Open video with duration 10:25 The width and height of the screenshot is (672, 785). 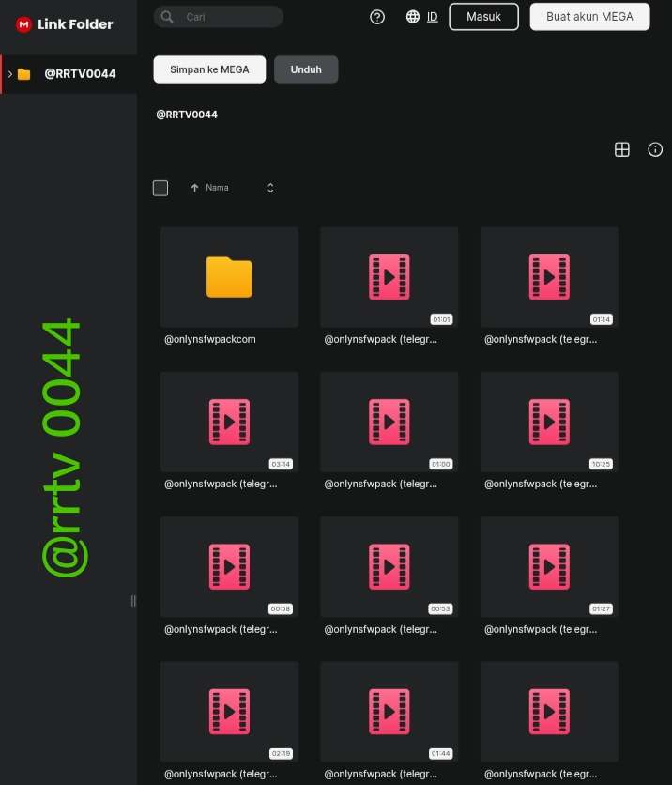tap(549, 422)
